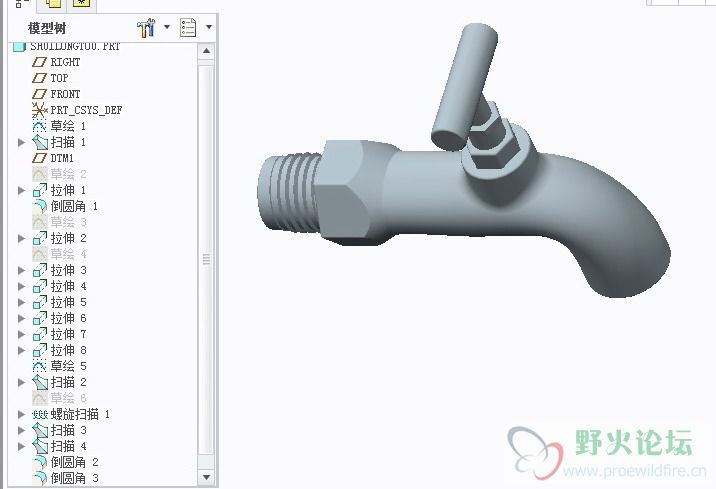Expand the 扫描 2 tree node

(21, 382)
